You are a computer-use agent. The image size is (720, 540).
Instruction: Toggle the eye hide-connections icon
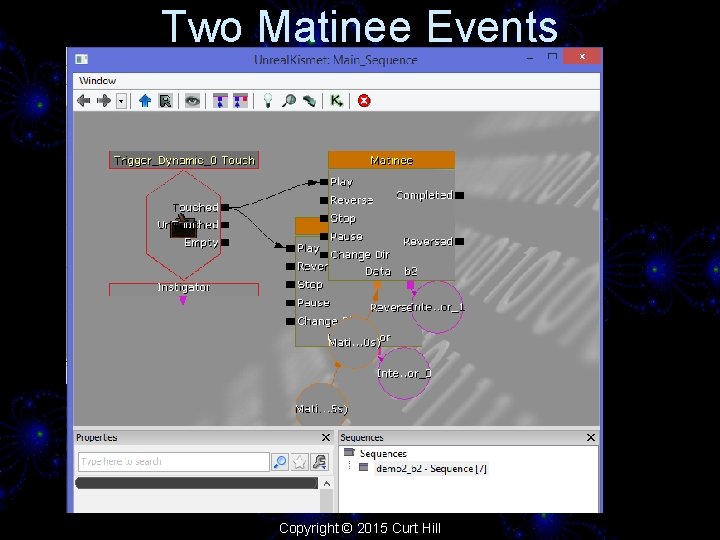192,101
